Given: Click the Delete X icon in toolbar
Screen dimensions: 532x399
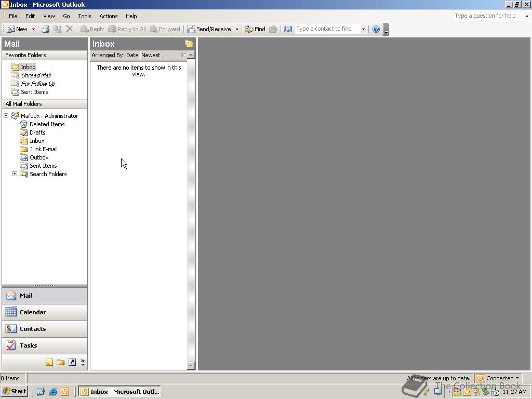Looking at the screenshot, I should pos(70,29).
